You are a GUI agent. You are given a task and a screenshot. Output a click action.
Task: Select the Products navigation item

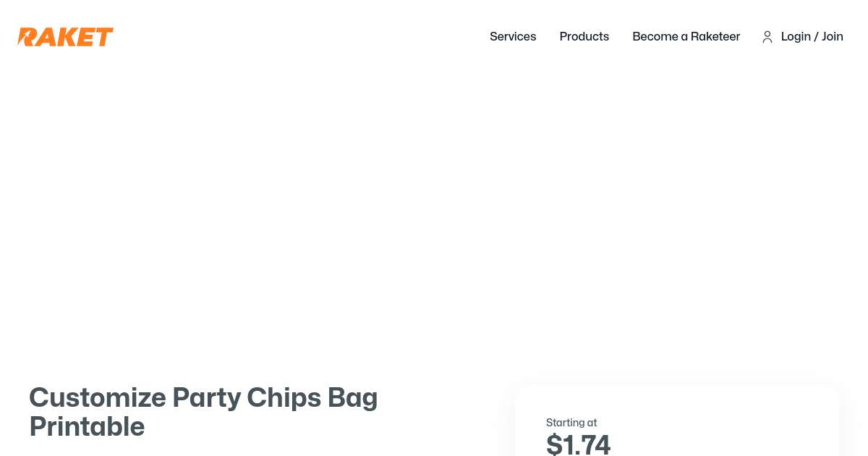[x=584, y=37]
